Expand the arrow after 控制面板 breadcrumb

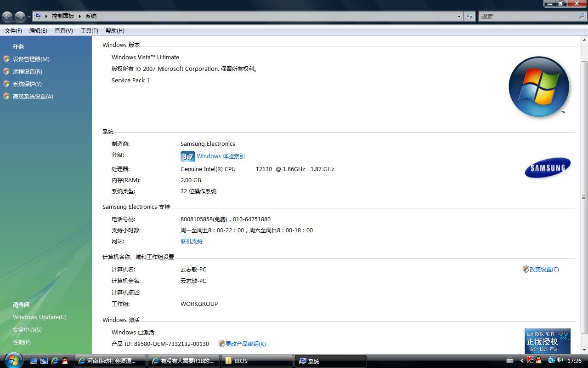80,16
